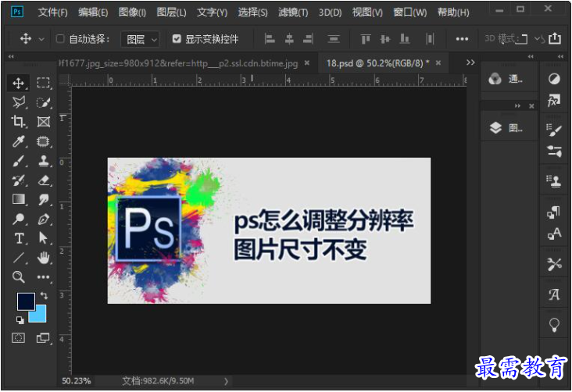
Task: Select the Dodge tool
Action: [x=18, y=219]
